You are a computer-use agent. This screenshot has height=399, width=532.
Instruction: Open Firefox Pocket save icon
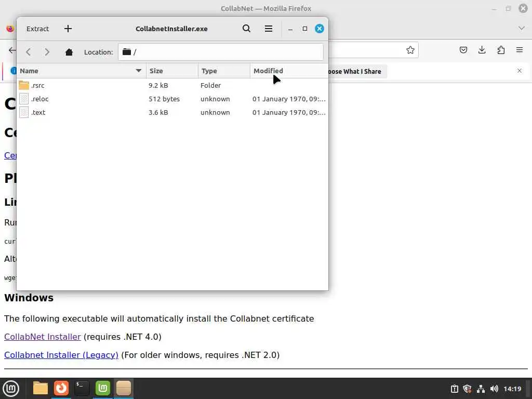[463, 50]
